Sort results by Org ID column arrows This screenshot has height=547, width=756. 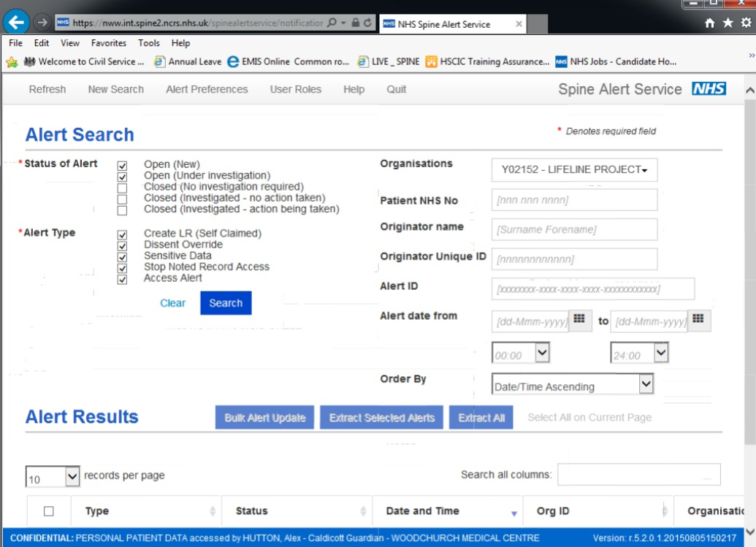click(665, 511)
